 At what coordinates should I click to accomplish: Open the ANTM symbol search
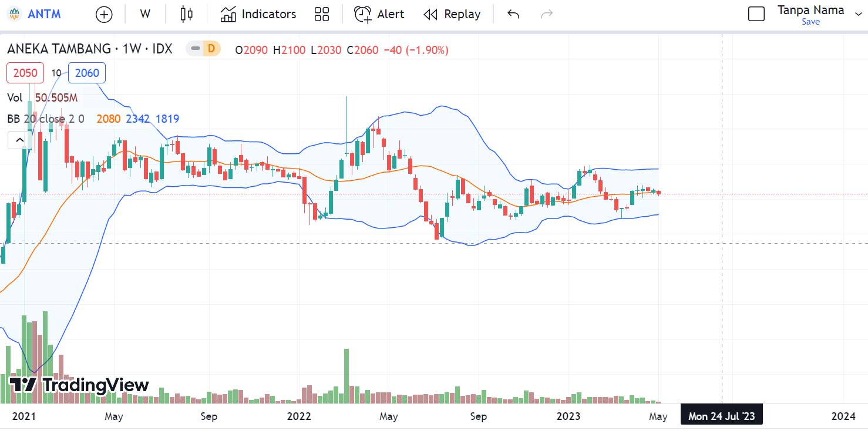point(34,14)
